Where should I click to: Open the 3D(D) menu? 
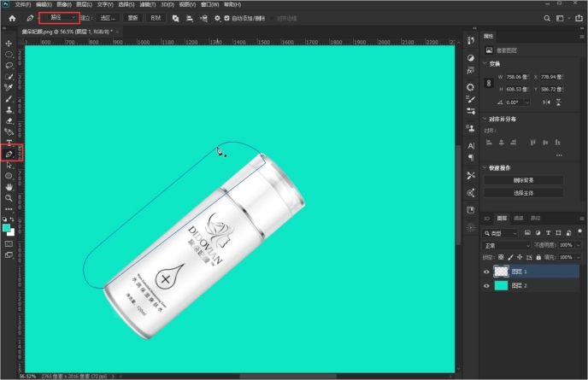(168, 4)
